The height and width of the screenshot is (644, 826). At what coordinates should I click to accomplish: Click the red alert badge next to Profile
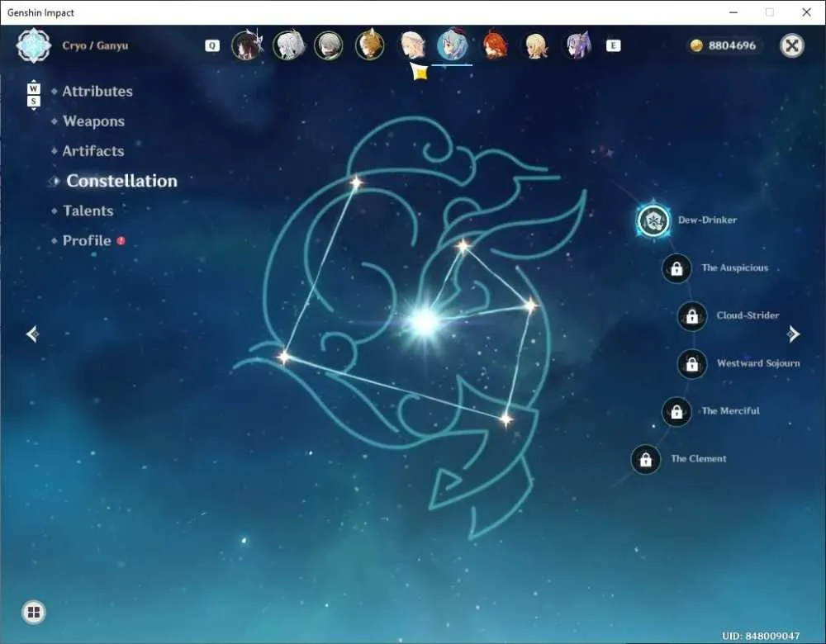pos(121,240)
